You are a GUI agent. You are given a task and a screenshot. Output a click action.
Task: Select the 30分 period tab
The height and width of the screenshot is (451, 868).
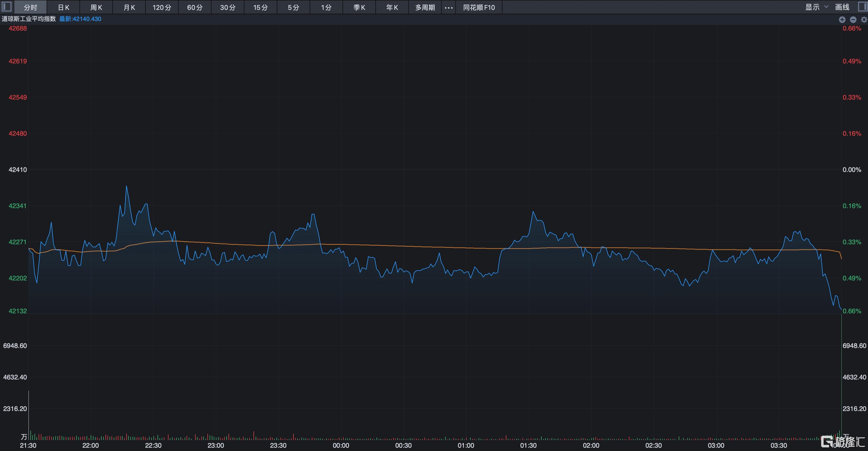pyautogui.click(x=228, y=7)
